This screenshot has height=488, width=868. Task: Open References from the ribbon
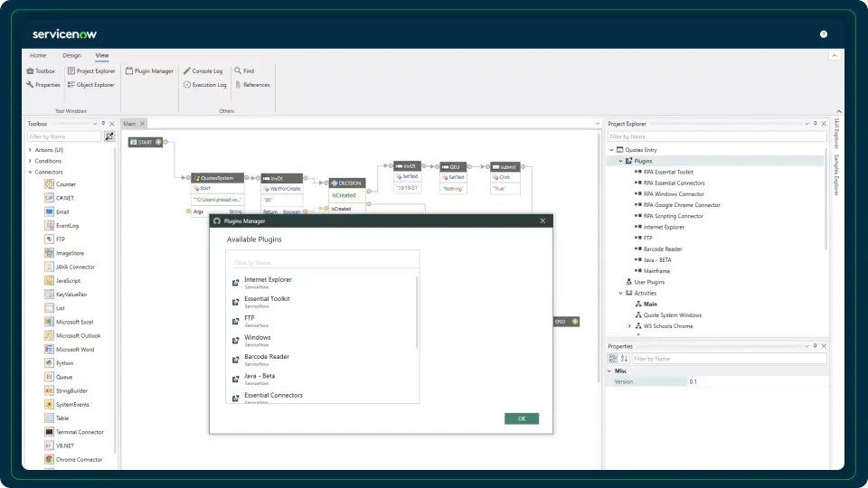252,85
